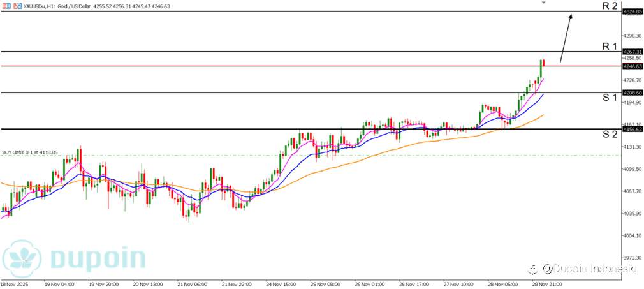Viewport: 644px width, 289px height.
Task: Click the 4156.62 price tag on the axis
Action: pos(633,129)
